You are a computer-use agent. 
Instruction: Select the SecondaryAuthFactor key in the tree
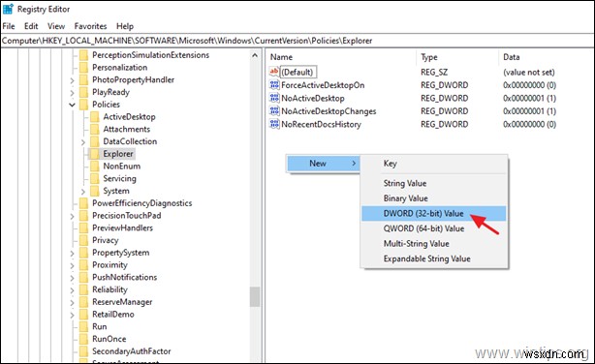click(131, 351)
